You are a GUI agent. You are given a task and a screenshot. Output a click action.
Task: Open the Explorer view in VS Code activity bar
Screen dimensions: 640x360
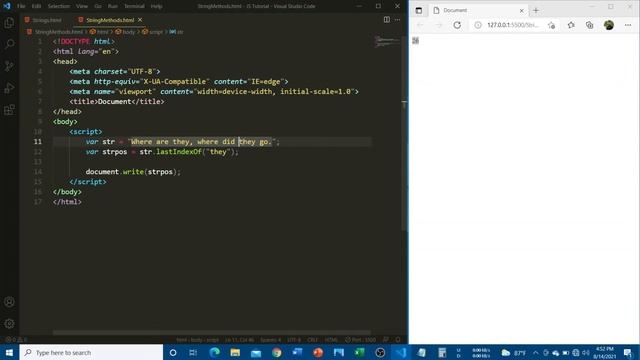coord(9,23)
